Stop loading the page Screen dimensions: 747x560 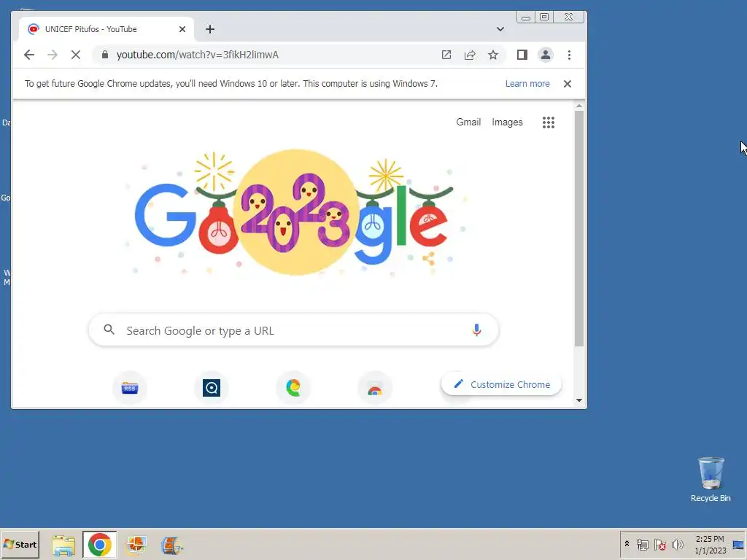coord(76,55)
